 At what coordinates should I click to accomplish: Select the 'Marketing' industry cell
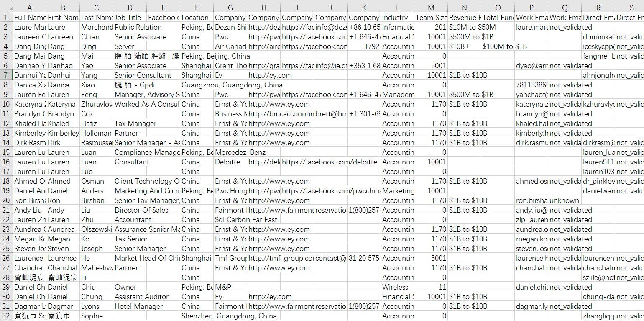click(x=397, y=191)
